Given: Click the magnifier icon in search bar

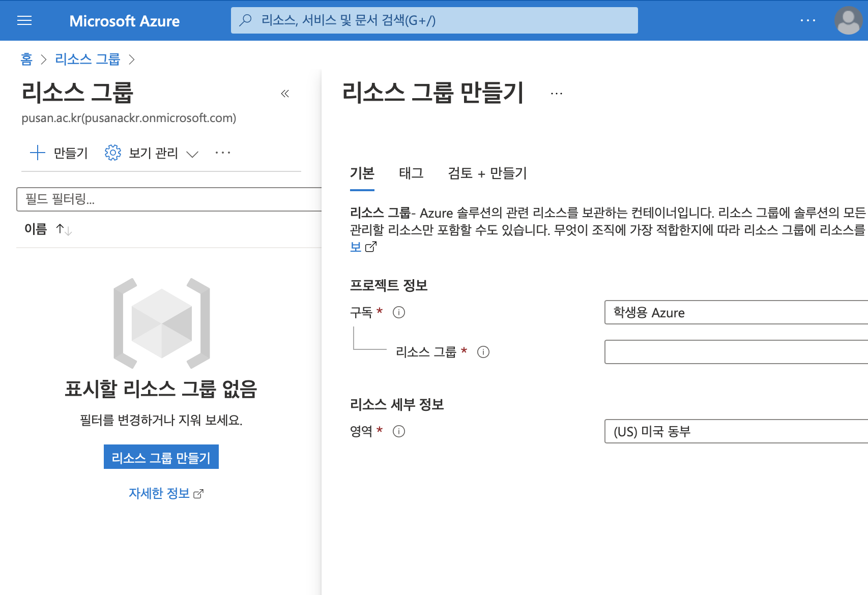Looking at the screenshot, I should pyautogui.click(x=246, y=20).
